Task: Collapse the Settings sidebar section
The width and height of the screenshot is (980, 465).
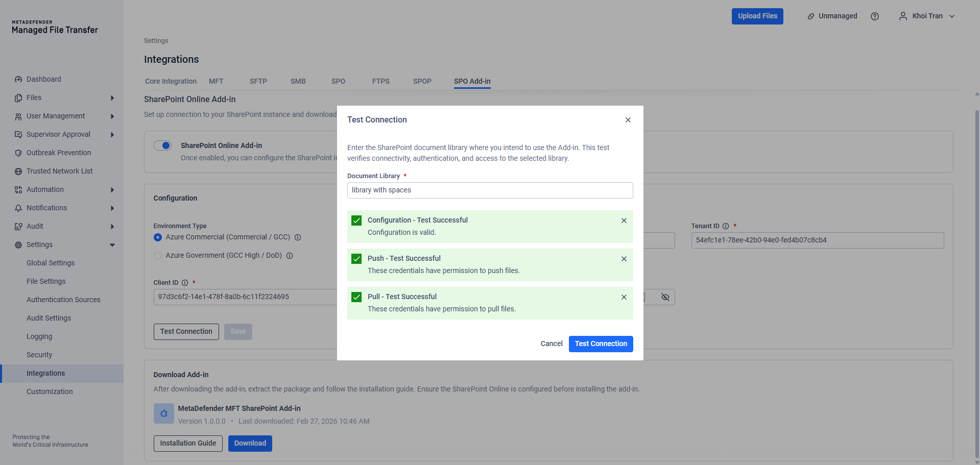Action: coord(112,245)
